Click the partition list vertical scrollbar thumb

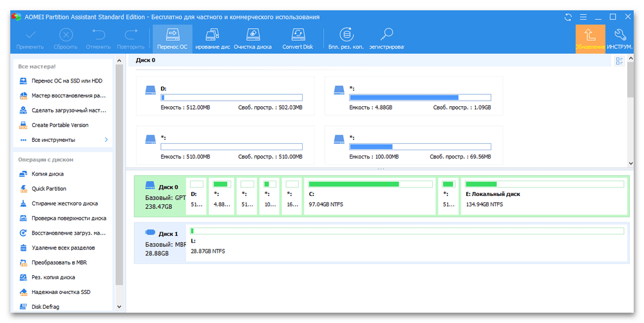pos(631,79)
